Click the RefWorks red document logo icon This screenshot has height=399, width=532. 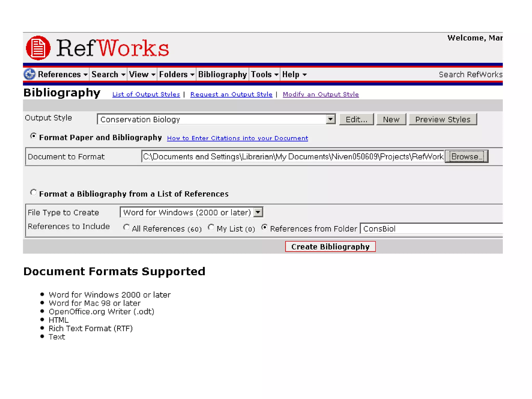click(x=38, y=48)
